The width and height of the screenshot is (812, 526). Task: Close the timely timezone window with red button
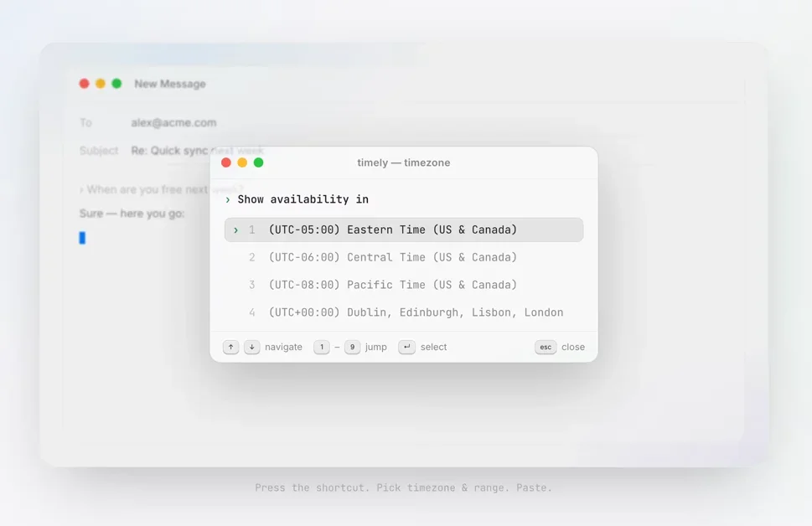coord(226,162)
